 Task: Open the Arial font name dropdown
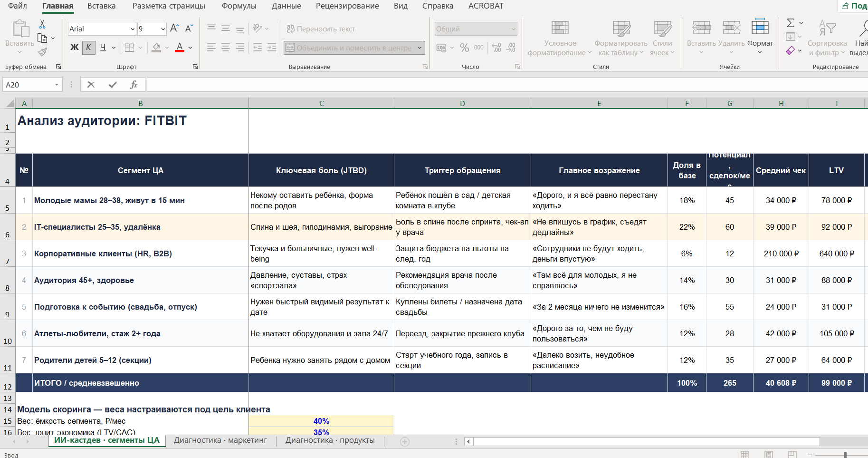[x=133, y=29]
